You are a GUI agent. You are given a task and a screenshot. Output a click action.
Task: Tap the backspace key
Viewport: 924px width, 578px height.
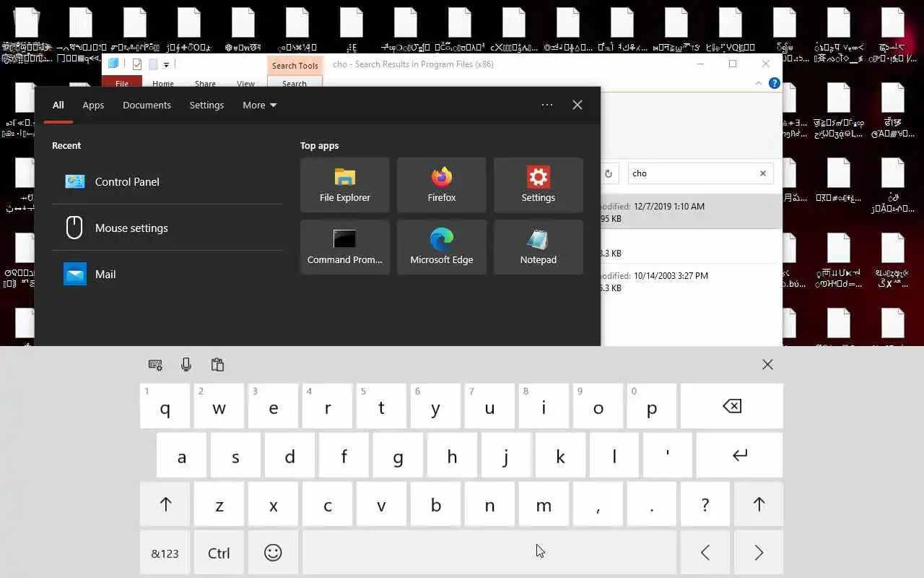tap(732, 406)
